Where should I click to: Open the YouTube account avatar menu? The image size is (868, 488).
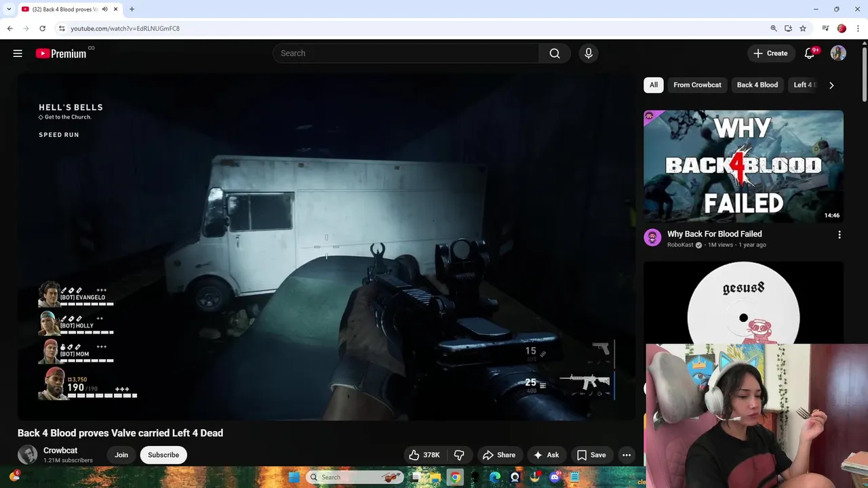click(x=838, y=54)
